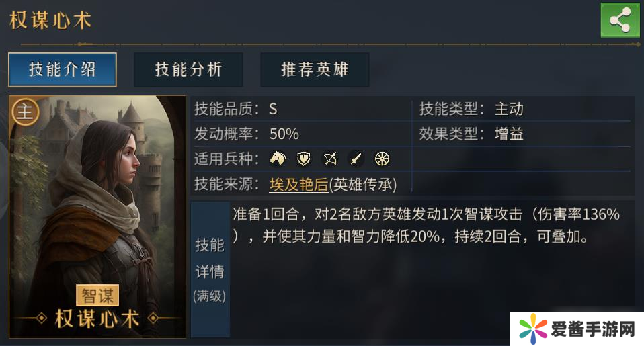Viewport: 644px width, 346px height.
Task: Click the skill description text
Action: [426, 226]
